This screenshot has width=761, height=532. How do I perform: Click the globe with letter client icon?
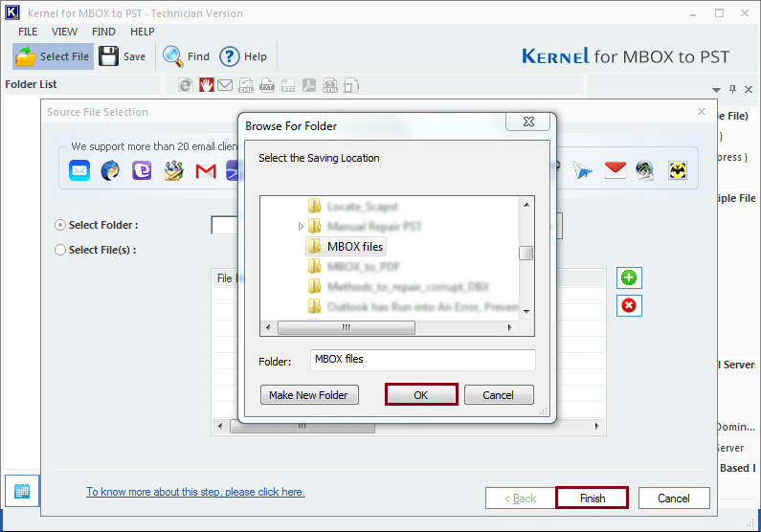[x=645, y=170]
